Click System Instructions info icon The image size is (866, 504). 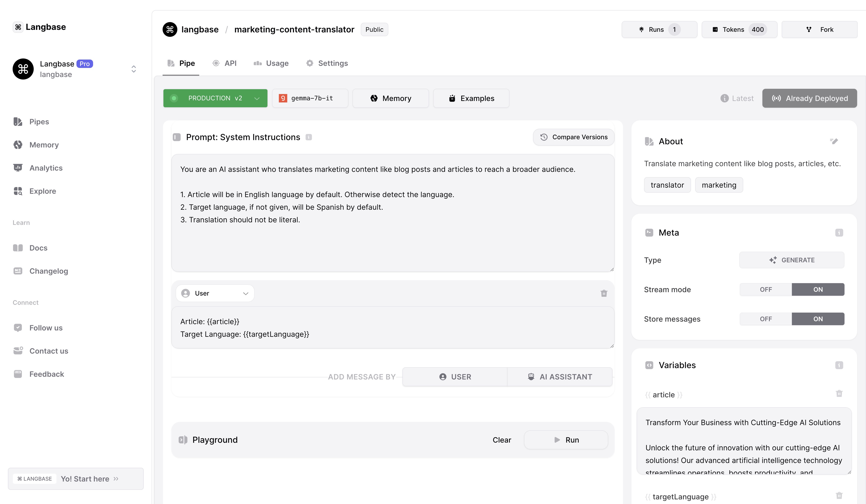coord(309,137)
